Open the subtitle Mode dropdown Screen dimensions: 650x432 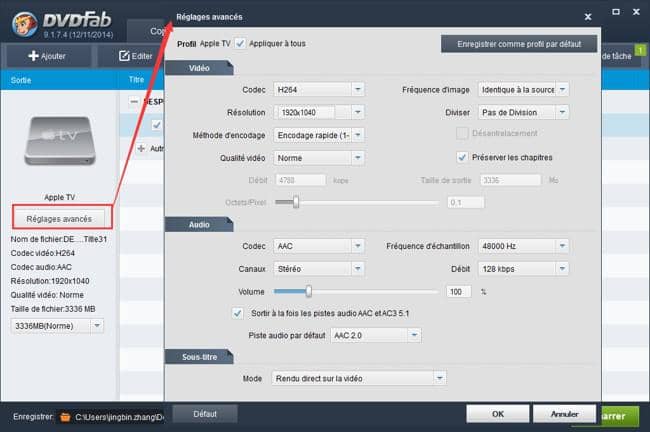(x=440, y=378)
